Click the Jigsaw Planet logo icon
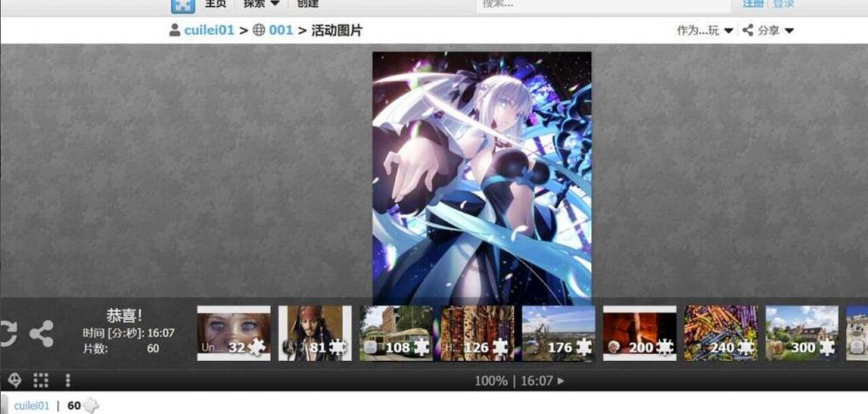The height and width of the screenshot is (414, 868). [x=182, y=5]
